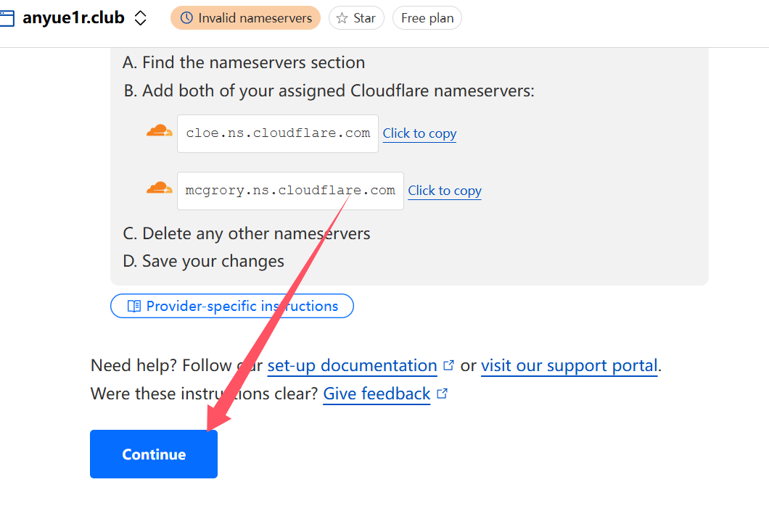Copy the cloe nameserver with Click to copy
The height and width of the screenshot is (532, 769).
point(419,134)
